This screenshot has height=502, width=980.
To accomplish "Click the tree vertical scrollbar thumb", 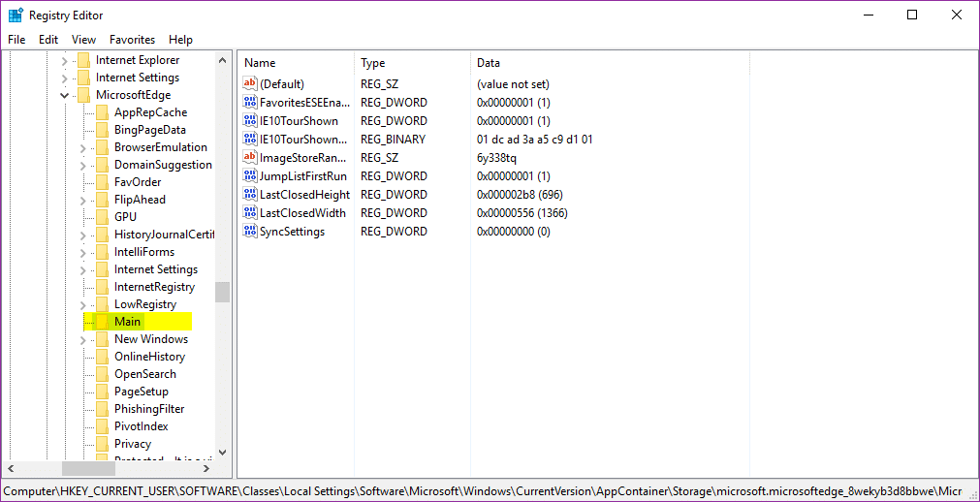I will (x=223, y=292).
